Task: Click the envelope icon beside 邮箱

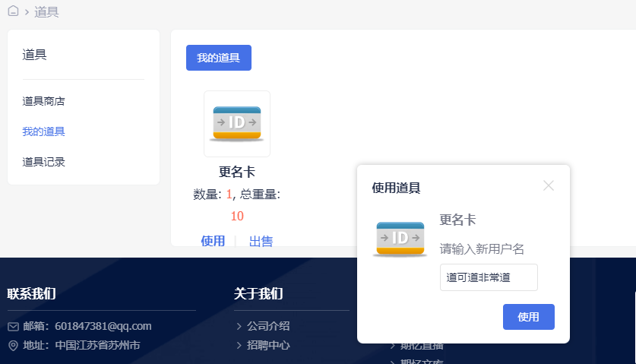Action: click(x=13, y=327)
